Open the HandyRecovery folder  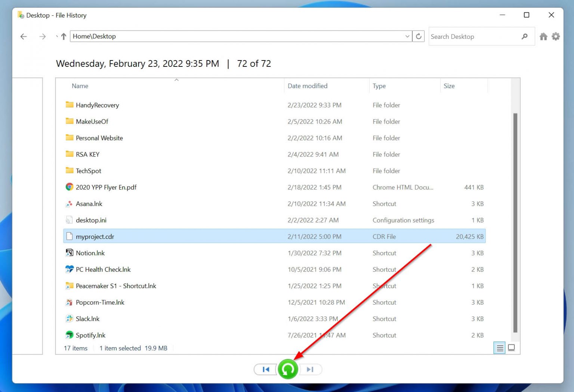[x=97, y=105]
